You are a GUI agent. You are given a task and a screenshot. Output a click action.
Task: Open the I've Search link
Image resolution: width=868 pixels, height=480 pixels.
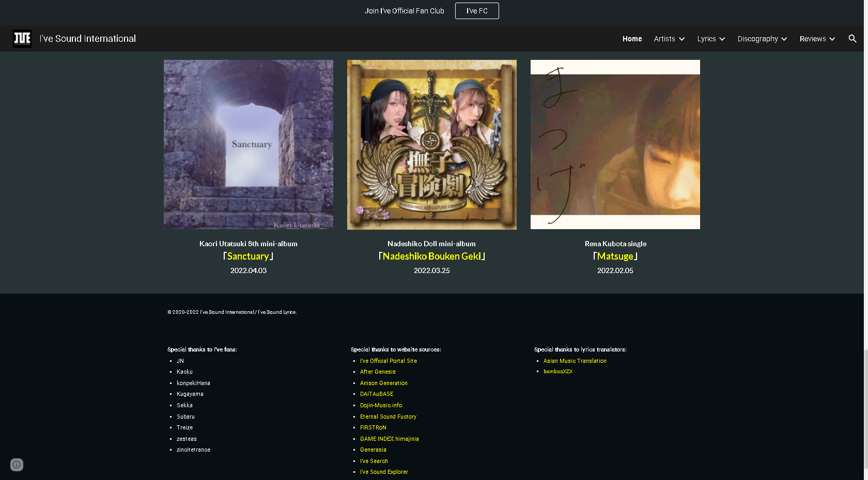(374, 461)
